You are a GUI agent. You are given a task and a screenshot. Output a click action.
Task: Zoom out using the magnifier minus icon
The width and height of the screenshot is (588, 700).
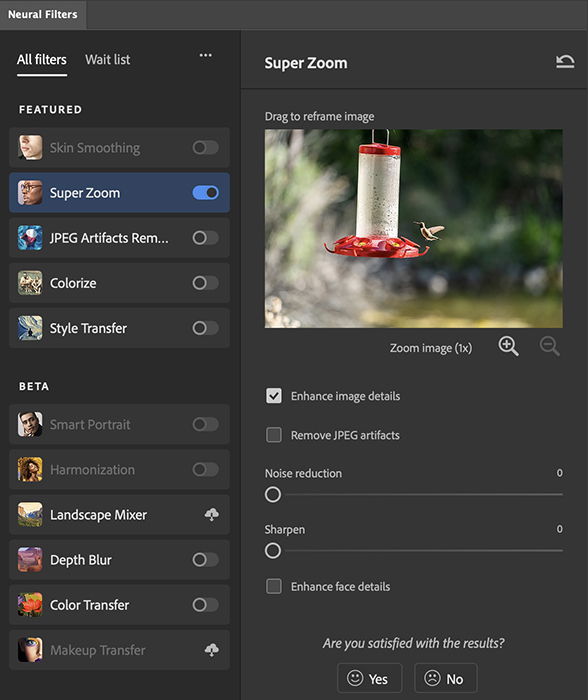point(549,346)
